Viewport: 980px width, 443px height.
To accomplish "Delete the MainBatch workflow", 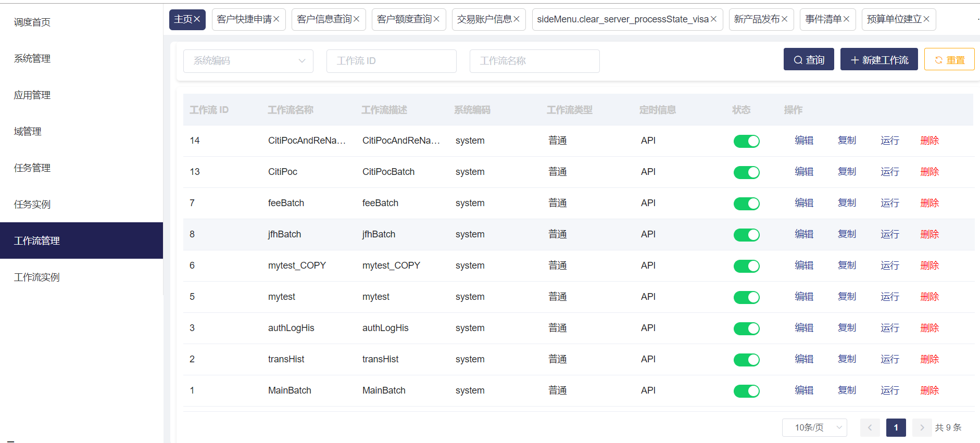I will coord(929,390).
